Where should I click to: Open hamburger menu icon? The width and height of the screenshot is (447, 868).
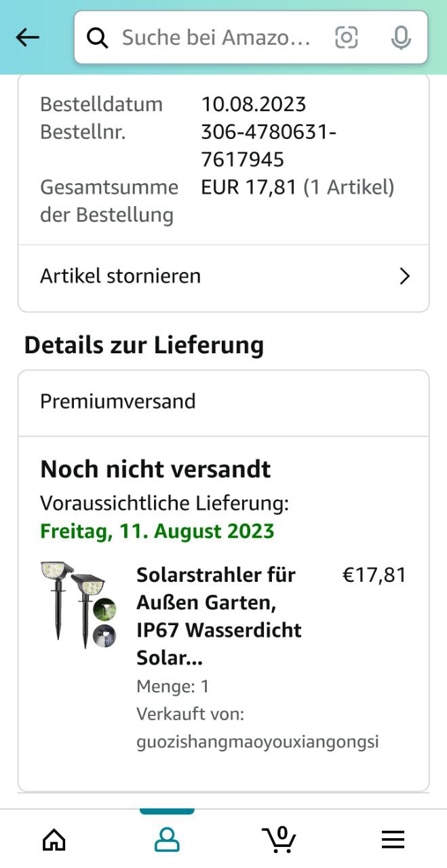click(x=393, y=840)
